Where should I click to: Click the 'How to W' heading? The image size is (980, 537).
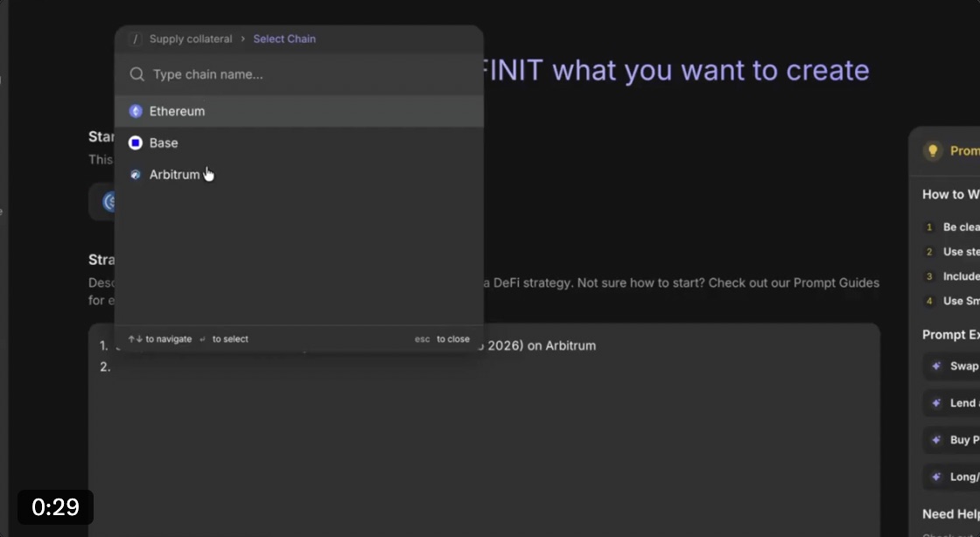click(x=950, y=194)
